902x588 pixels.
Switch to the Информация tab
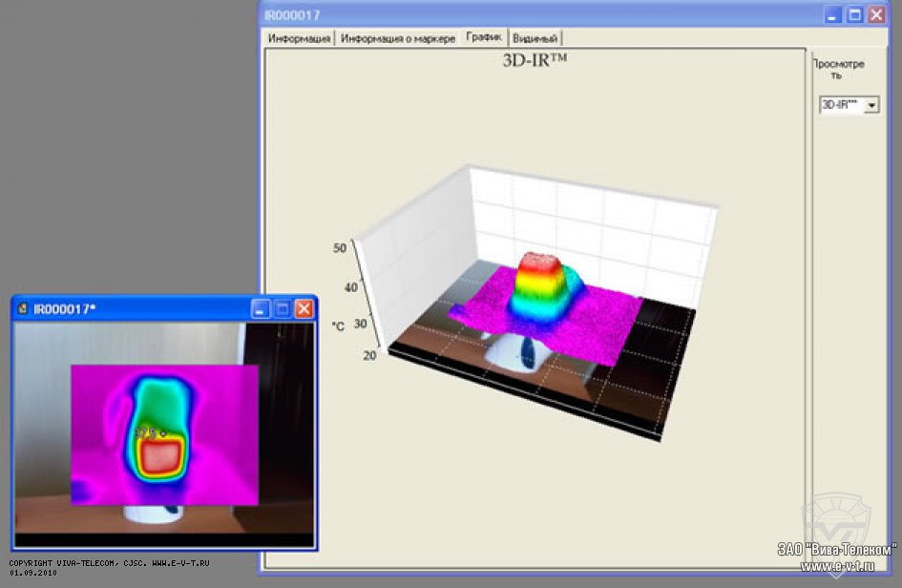(x=300, y=38)
